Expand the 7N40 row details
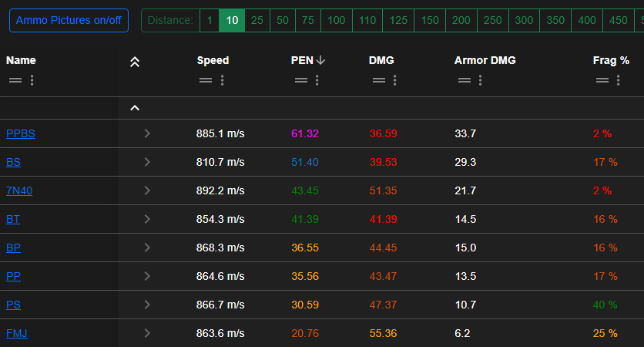The image size is (644, 347). [147, 190]
